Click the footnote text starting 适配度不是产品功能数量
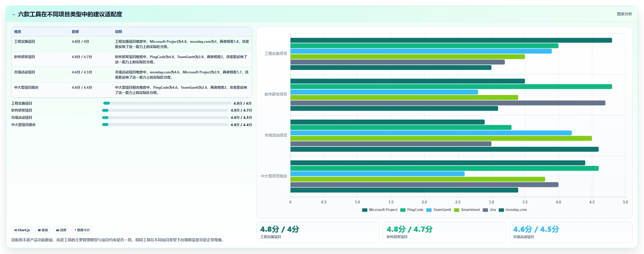 pyautogui.click(x=118, y=240)
